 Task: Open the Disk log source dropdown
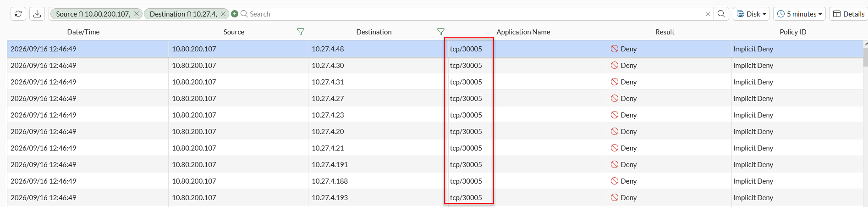pos(751,14)
